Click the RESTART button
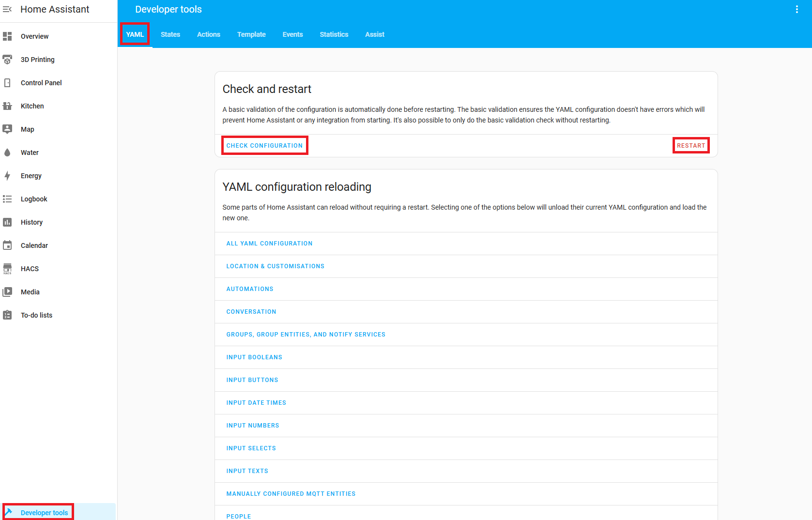Screen dimensions: 812x520 click(691, 145)
